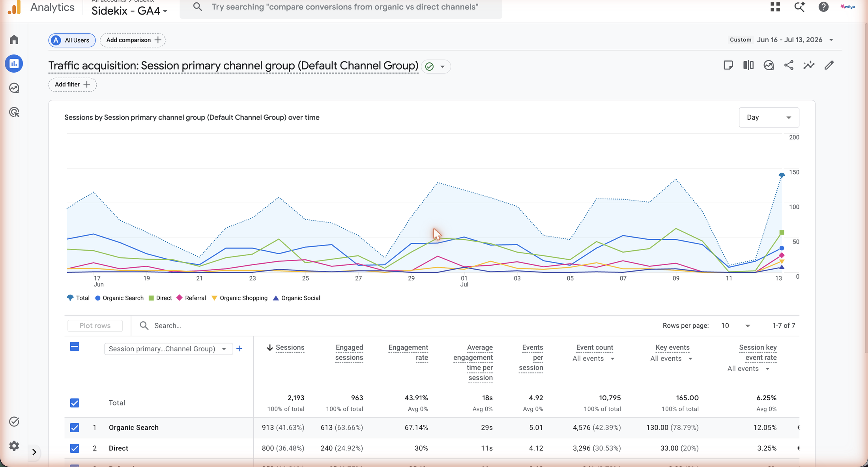Click the Customize report pencil icon

coord(829,65)
